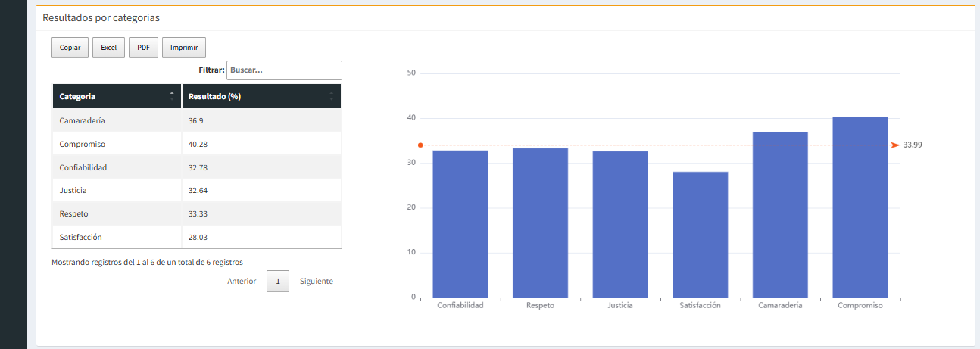This screenshot has height=349, width=980.
Task: Focus the Buscar filter input field
Action: click(x=284, y=70)
